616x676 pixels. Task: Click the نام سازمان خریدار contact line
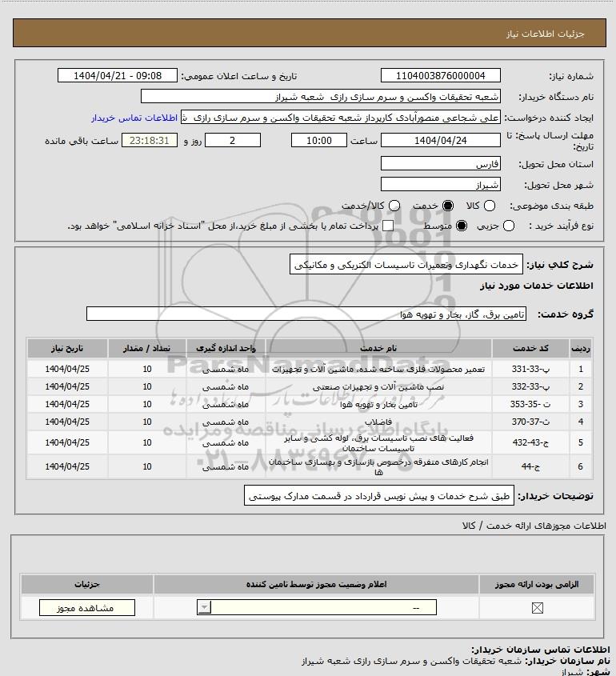coord(456,661)
